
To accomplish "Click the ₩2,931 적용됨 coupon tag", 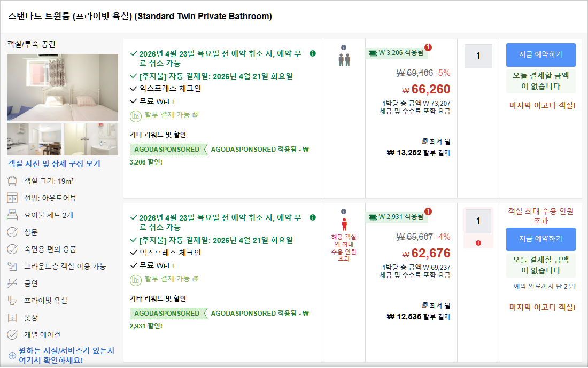I will click(397, 217).
